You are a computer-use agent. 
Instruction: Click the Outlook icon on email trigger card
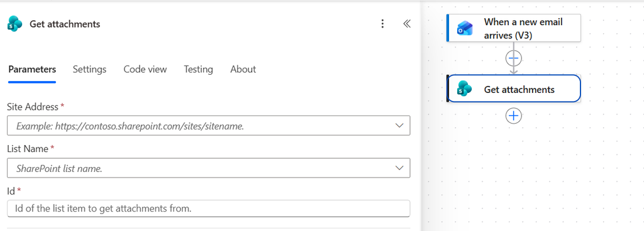click(x=465, y=28)
